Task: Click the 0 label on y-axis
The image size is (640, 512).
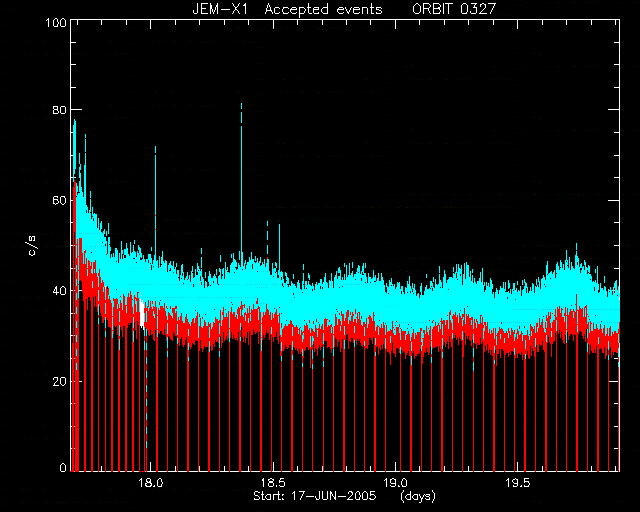Action: coord(63,467)
